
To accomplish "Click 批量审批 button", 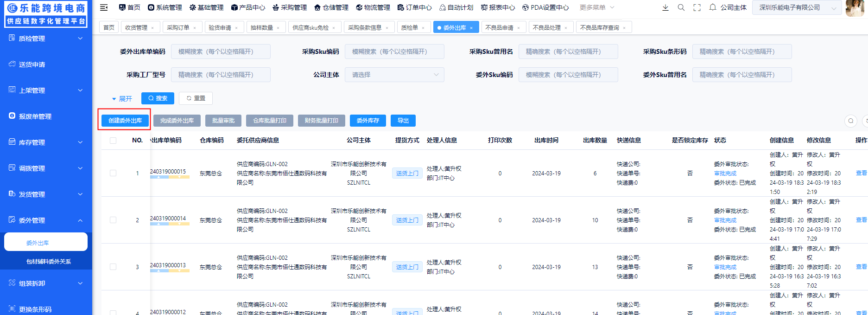I will coord(223,121).
